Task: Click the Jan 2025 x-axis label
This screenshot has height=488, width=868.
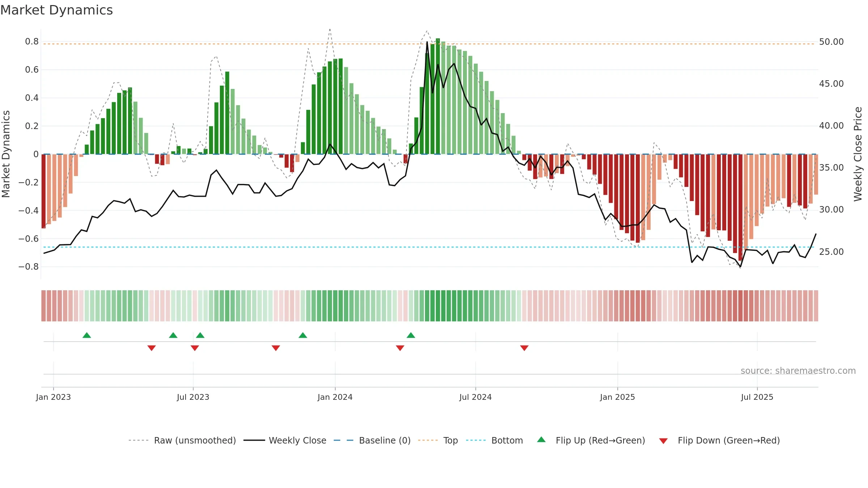Action: pyautogui.click(x=618, y=397)
